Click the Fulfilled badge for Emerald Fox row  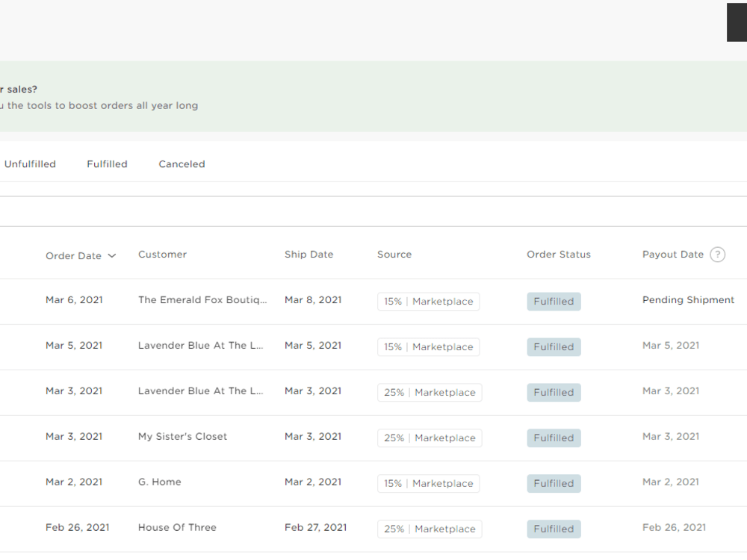(x=554, y=302)
